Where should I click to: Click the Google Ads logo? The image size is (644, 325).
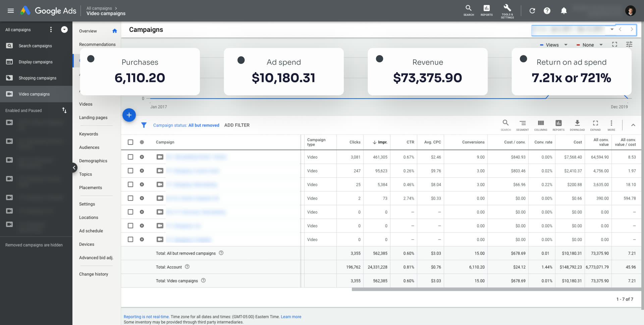48,11
